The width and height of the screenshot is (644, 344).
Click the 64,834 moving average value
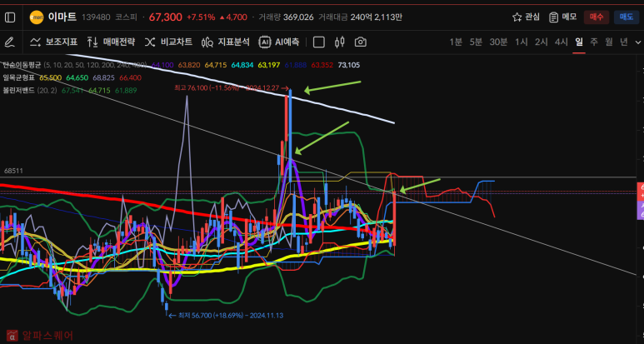242,65
